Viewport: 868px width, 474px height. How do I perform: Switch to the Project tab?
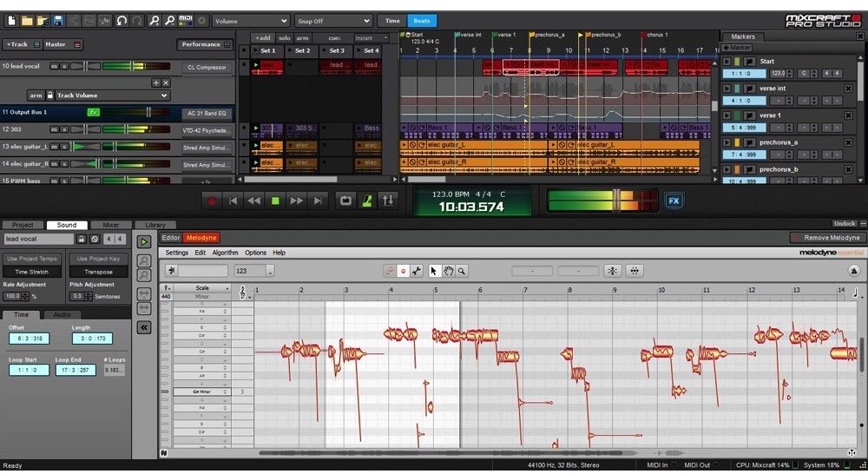coord(23,225)
